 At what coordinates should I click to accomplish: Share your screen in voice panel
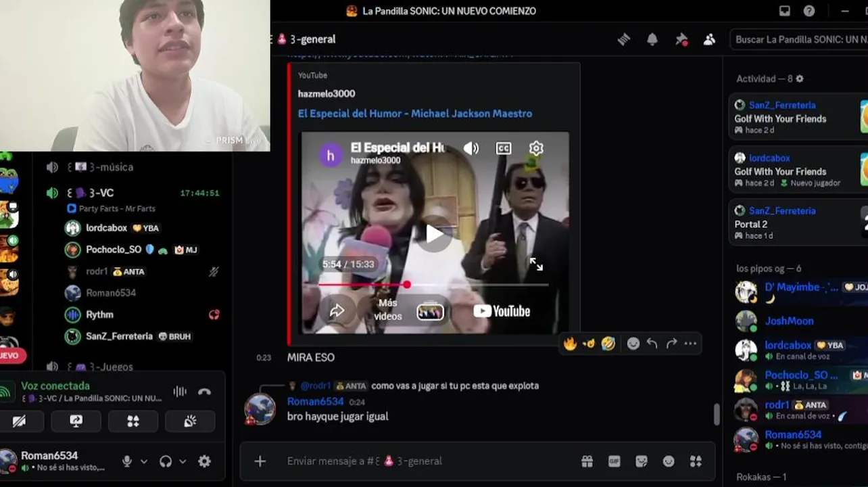coord(76,421)
